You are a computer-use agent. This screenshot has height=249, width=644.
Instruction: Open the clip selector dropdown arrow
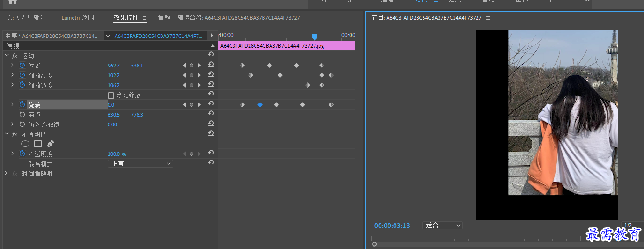(108, 36)
